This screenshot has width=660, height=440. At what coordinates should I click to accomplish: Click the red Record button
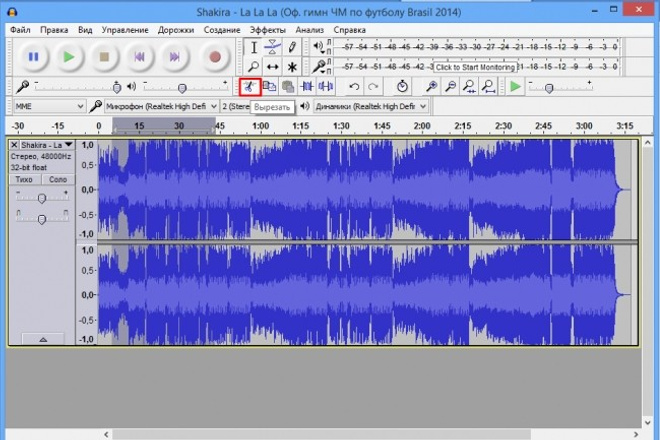215,57
